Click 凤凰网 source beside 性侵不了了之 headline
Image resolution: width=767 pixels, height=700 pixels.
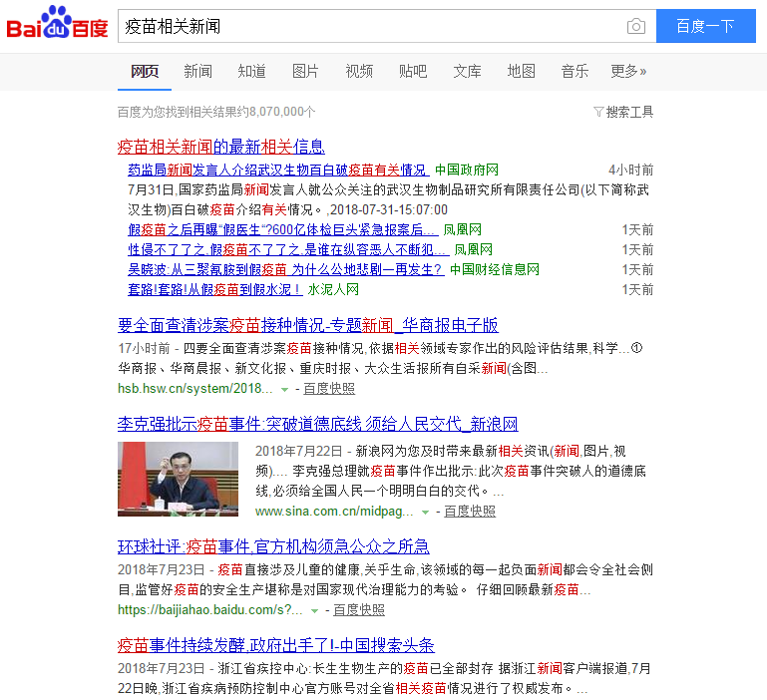point(473,250)
